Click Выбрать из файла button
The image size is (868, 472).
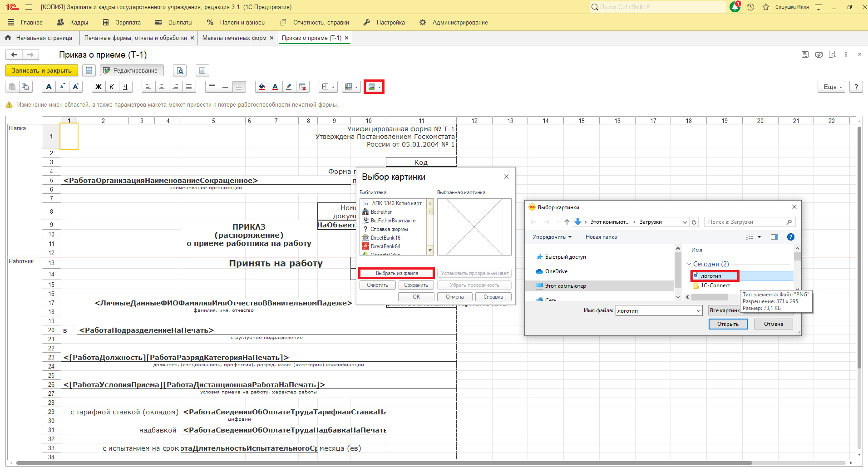(397, 273)
